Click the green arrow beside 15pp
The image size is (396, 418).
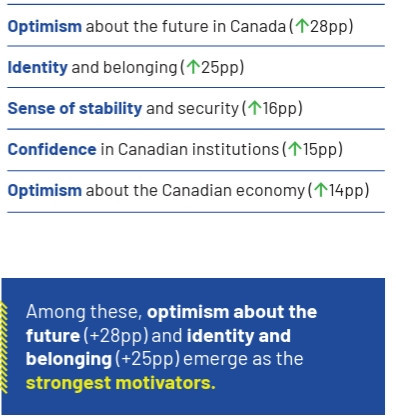[295, 149]
